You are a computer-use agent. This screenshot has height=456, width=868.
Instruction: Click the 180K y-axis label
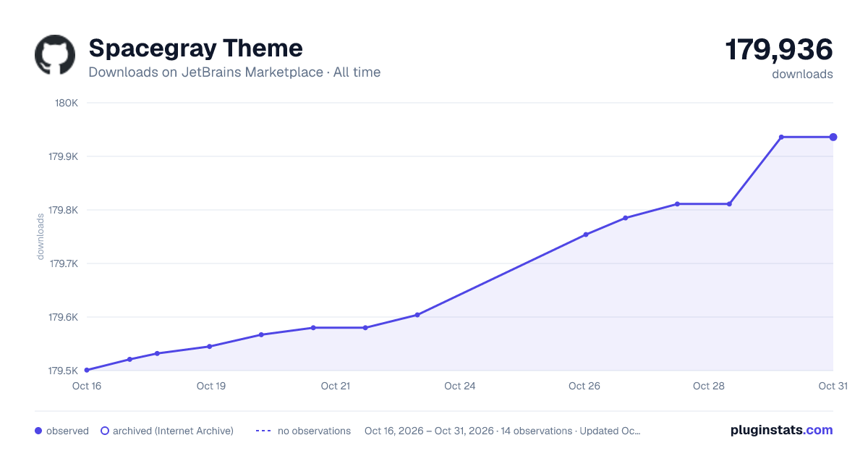coord(67,103)
